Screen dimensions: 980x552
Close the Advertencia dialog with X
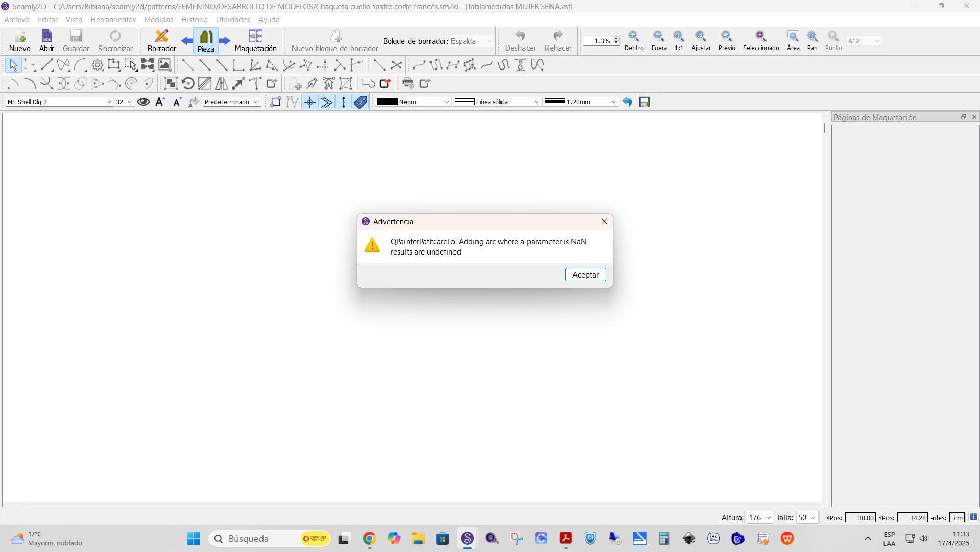[x=604, y=221]
